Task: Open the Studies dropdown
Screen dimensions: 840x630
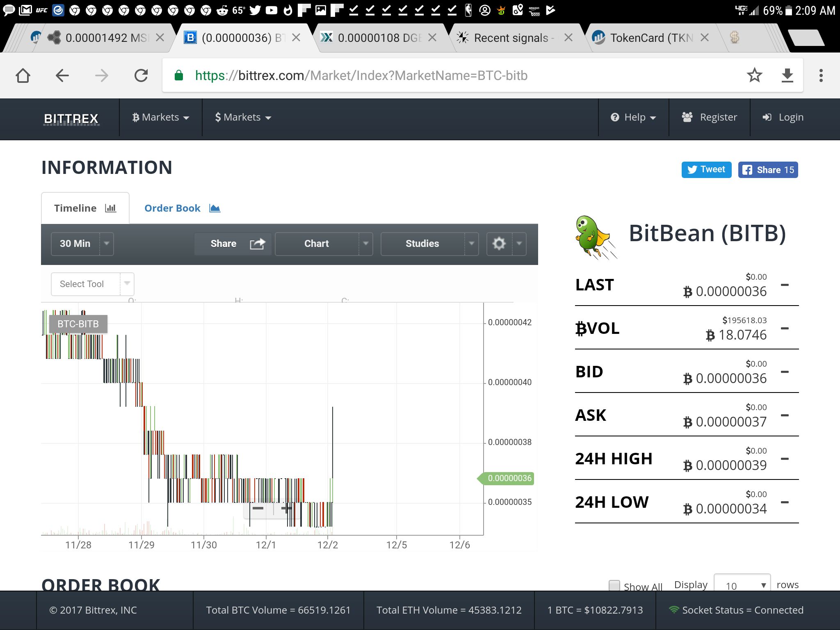Action: point(429,244)
